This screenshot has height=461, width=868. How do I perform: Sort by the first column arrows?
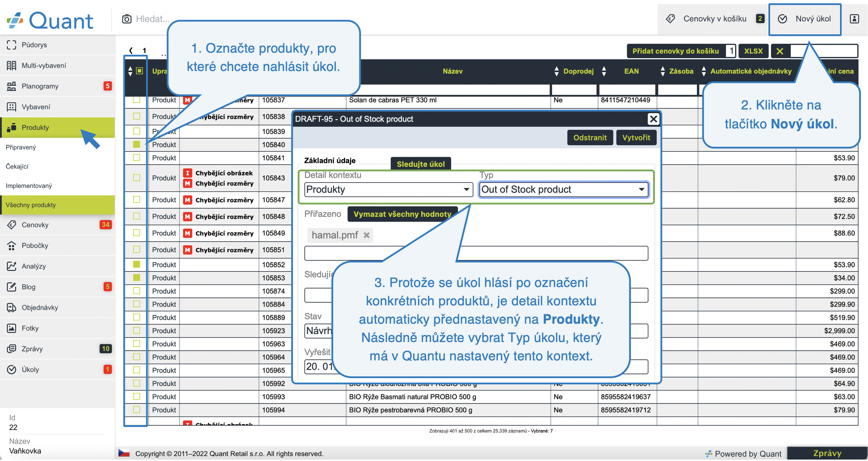[130, 71]
